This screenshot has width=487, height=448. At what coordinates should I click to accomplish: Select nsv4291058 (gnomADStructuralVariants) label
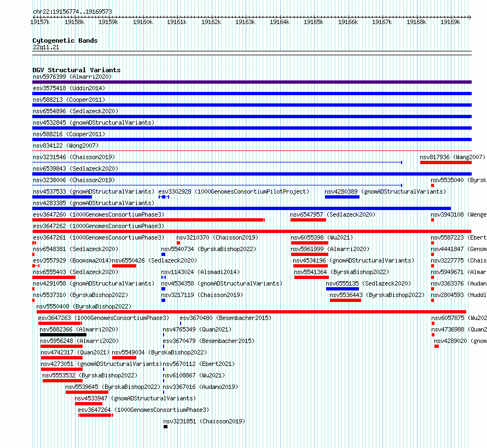pyautogui.click(x=94, y=283)
